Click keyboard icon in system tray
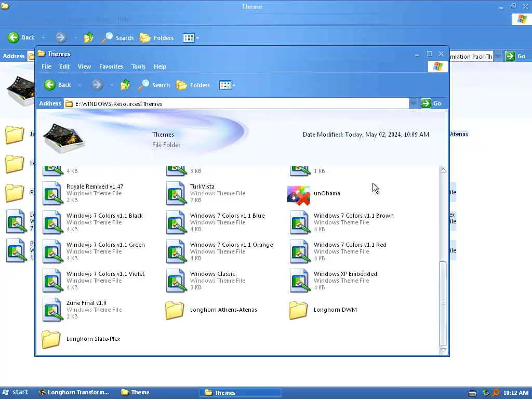Screen dimensions: 532x399 tap(472, 393)
